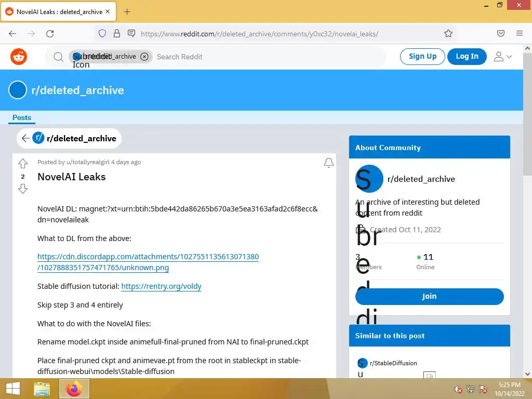The height and width of the screenshot is (399, 532).
Task: Click r/deleted_archive in About Community
Action: (x=421, y=179)
